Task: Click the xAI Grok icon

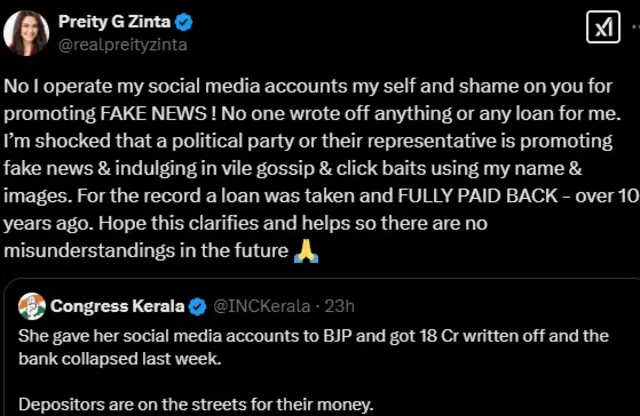Action: coord(603,29)
